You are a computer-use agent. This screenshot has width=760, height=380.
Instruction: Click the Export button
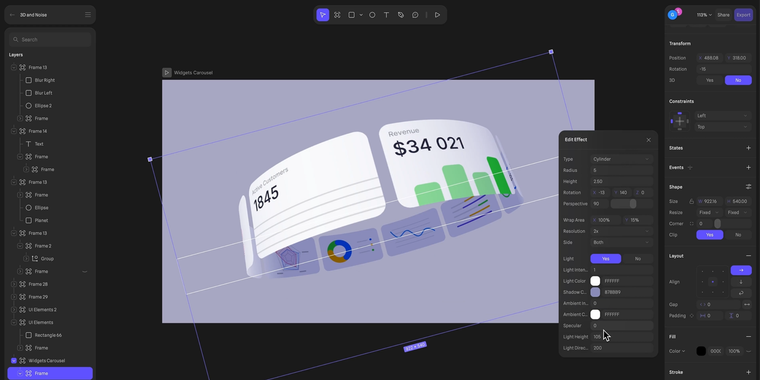pos(743,15)
